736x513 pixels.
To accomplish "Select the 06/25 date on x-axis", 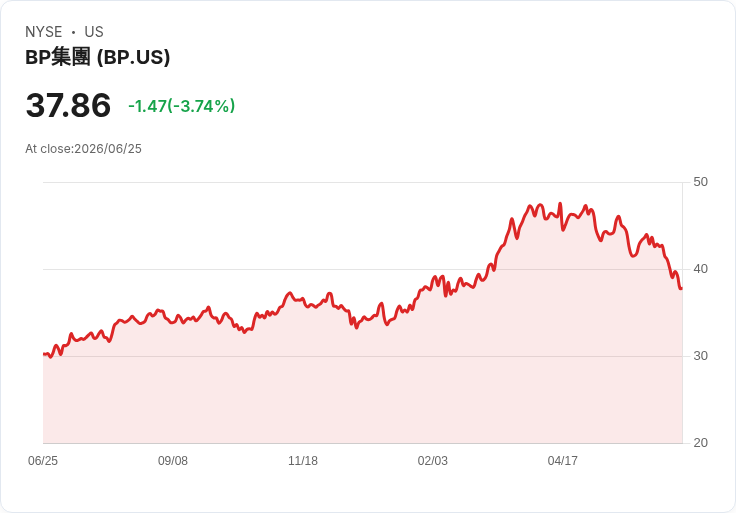I will [x=43, y=461].
